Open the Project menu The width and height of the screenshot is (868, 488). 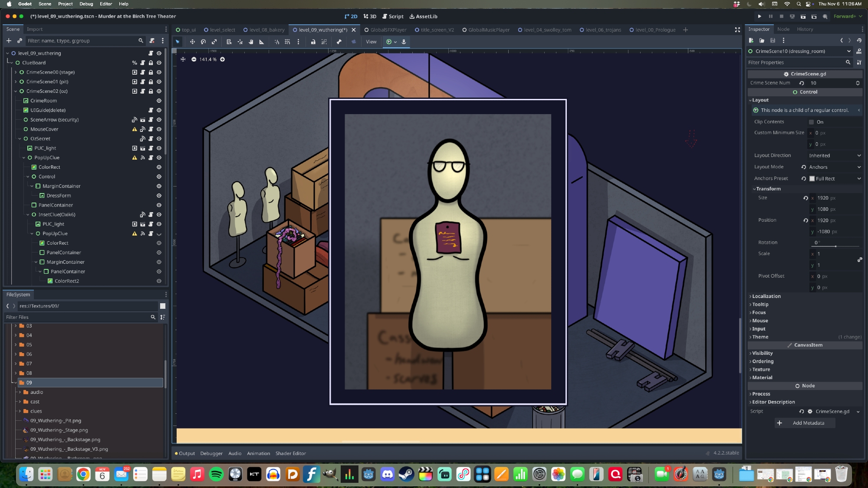point(65,4)
